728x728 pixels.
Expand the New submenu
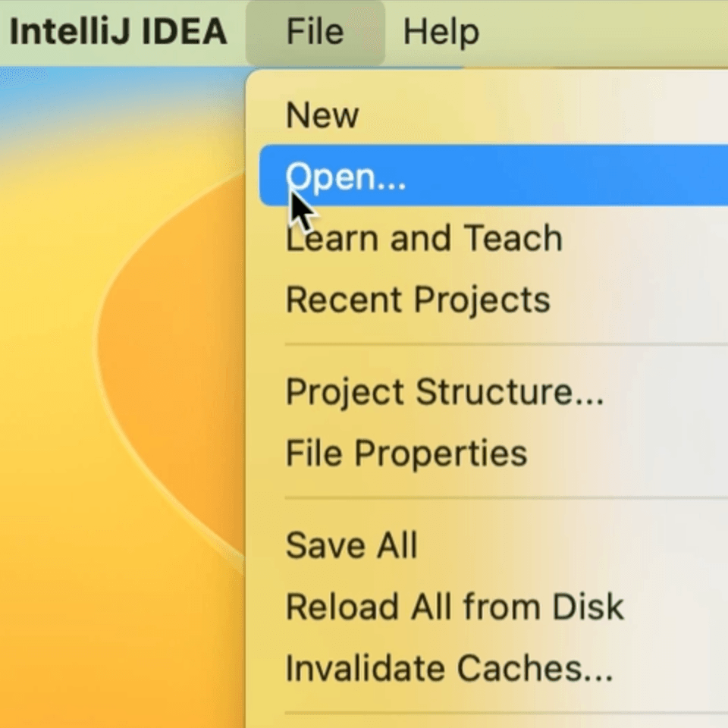322,115
